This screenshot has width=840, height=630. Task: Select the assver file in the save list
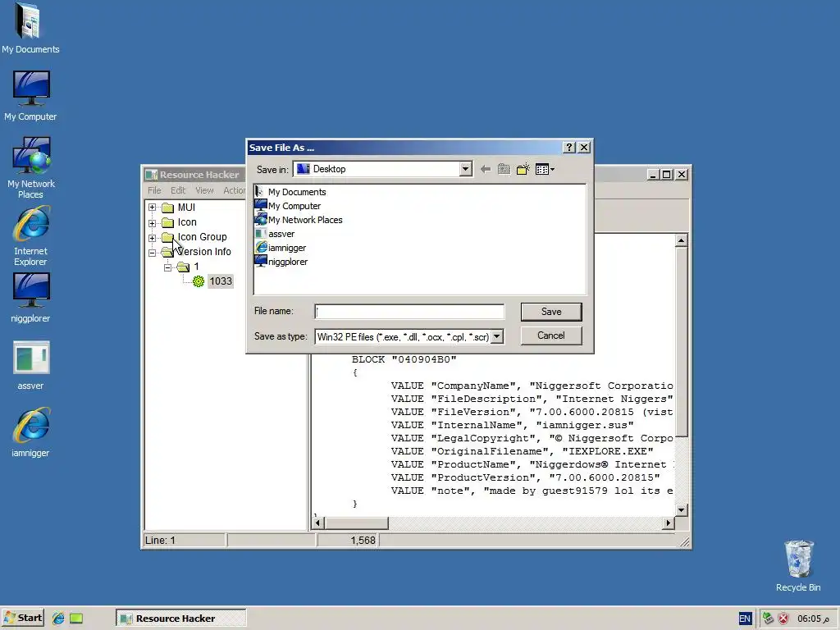point(275,234)
